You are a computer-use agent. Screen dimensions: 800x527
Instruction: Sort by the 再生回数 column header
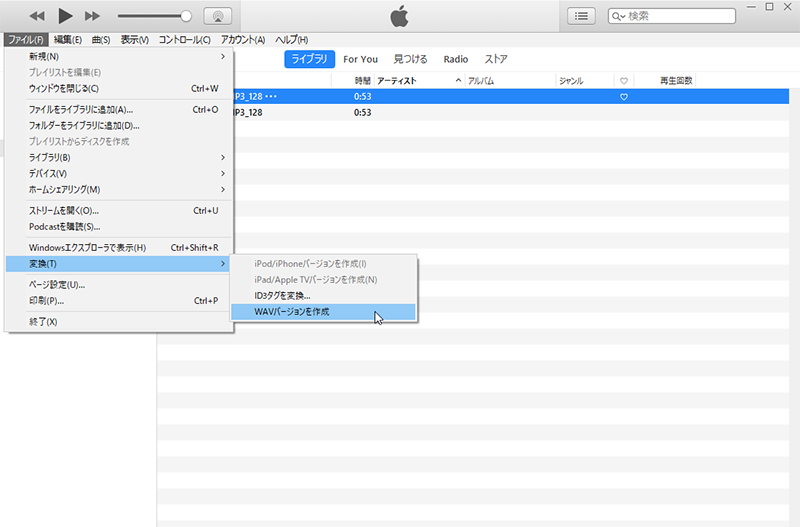tap(676, 81)
